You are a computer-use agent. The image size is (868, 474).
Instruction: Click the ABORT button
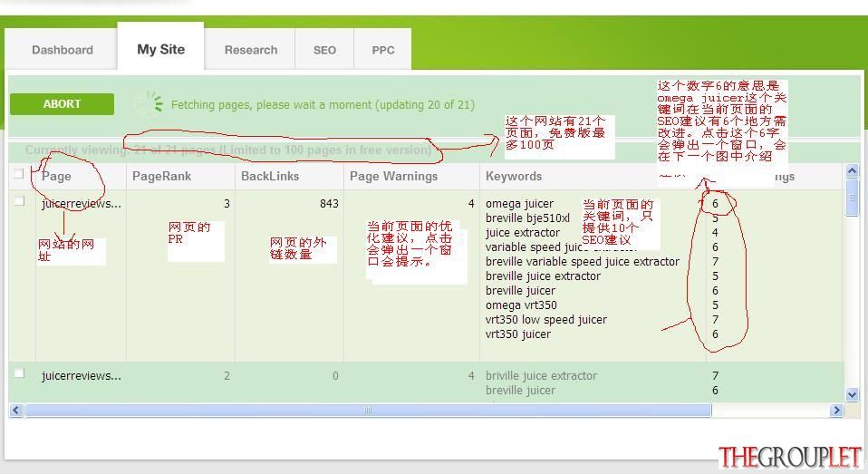click(62, 104)
